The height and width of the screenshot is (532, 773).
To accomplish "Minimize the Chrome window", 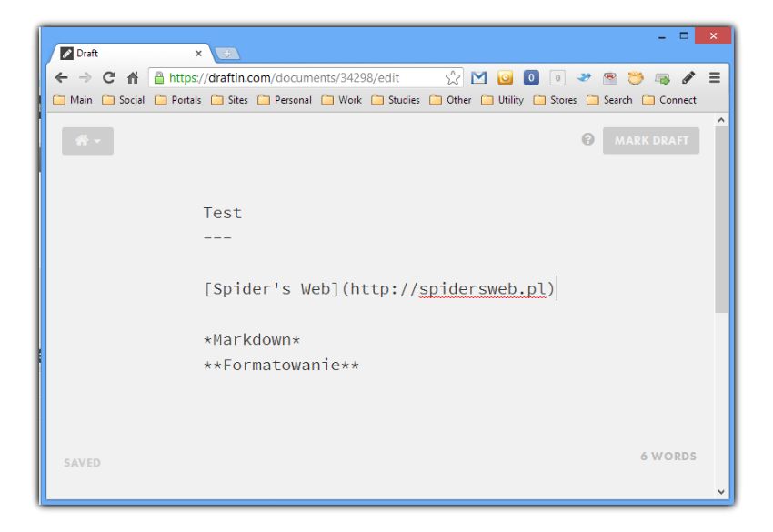I will pyautogui.click(x=661, y=36).
